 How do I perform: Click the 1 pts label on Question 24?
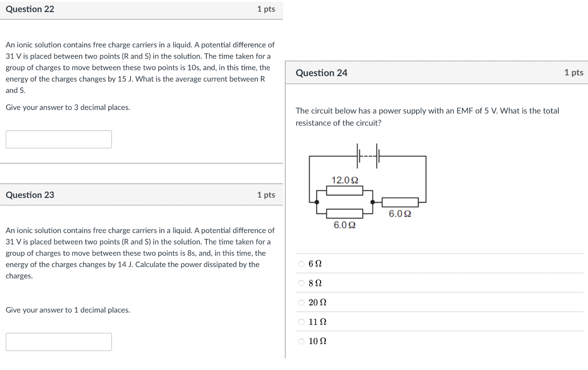[573, 72]
